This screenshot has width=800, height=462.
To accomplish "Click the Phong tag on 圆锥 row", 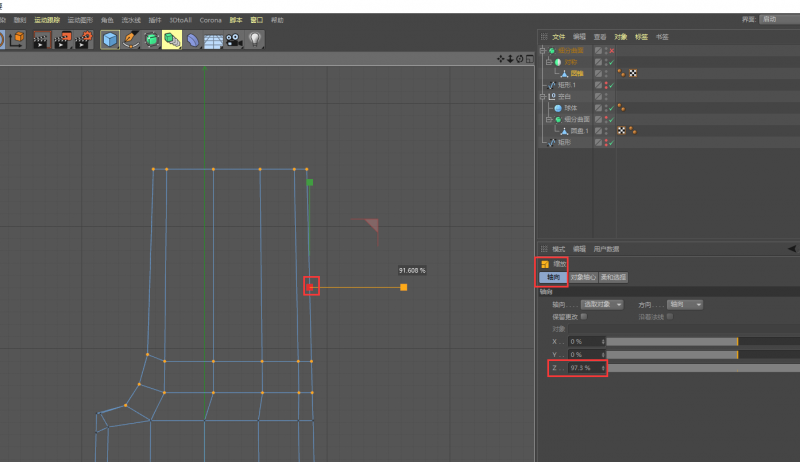I will pos(621,73).
